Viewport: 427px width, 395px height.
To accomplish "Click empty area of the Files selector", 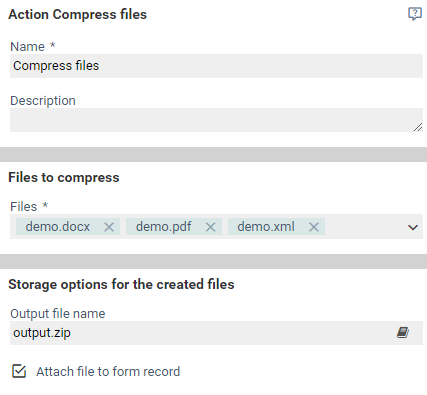I will 365,227.
